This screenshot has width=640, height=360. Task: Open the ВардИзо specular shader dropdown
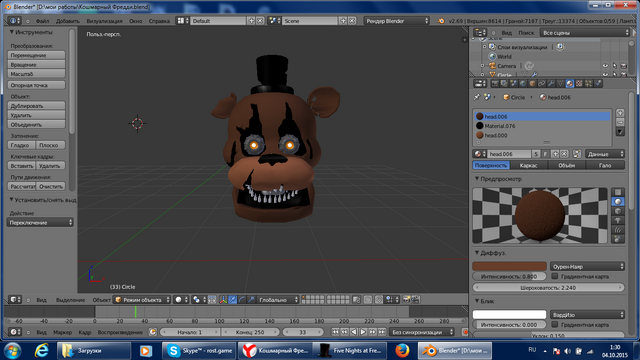587,315
